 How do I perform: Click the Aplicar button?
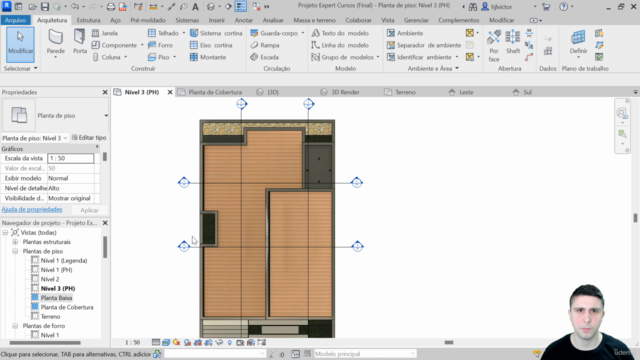pos(89,210)
